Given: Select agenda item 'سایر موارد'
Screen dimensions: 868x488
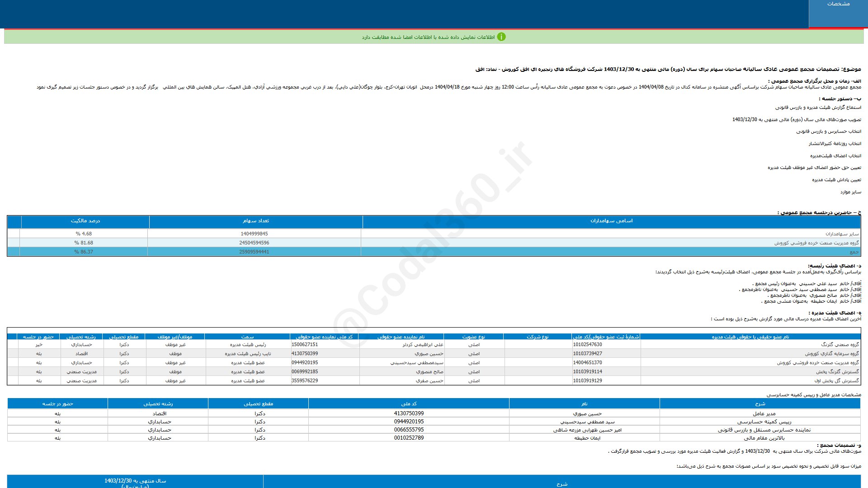Looking at the screenshot, I should (850, 192).
